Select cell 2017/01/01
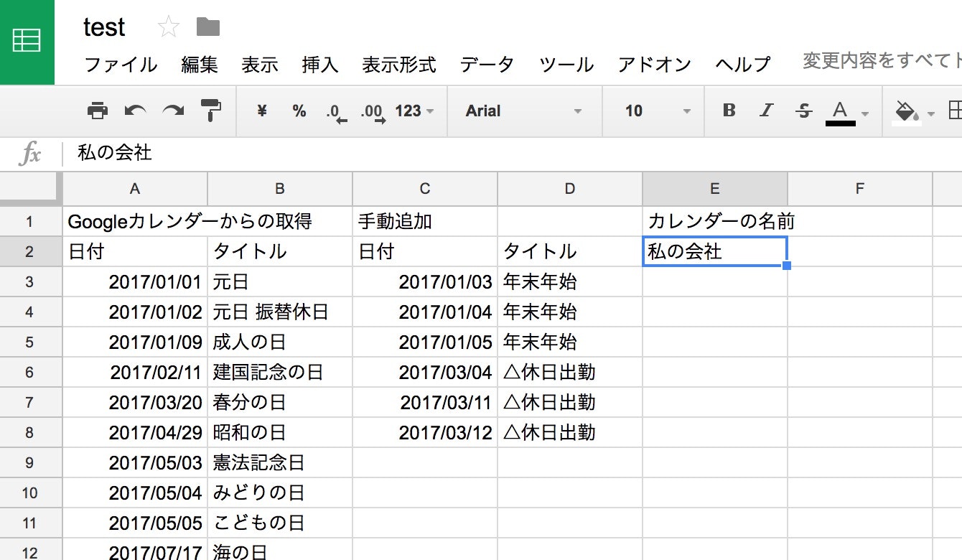The width and height of the screenshot is (962, 560). click(x=135, y=281)
